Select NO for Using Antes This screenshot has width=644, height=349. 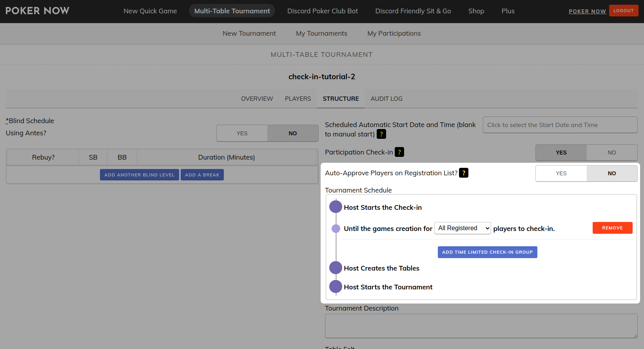tap(293, 133)
